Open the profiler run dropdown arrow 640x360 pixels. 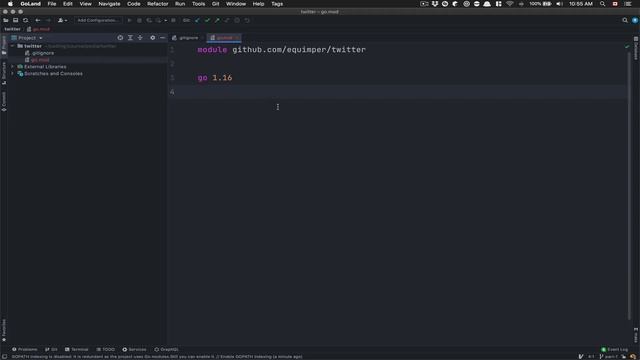[x=165, y=20]
